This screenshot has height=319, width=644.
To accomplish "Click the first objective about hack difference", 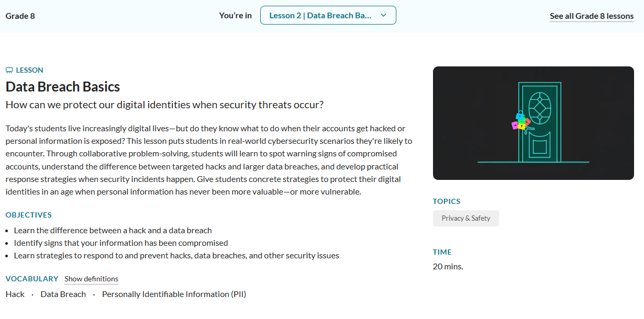I will point(113,230).
